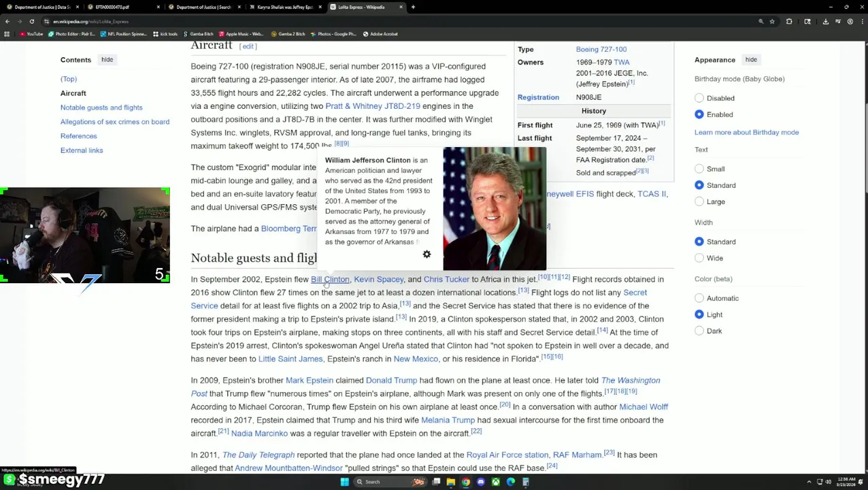
Task: Jump to External links in the contents
Action: pos(81,150)
